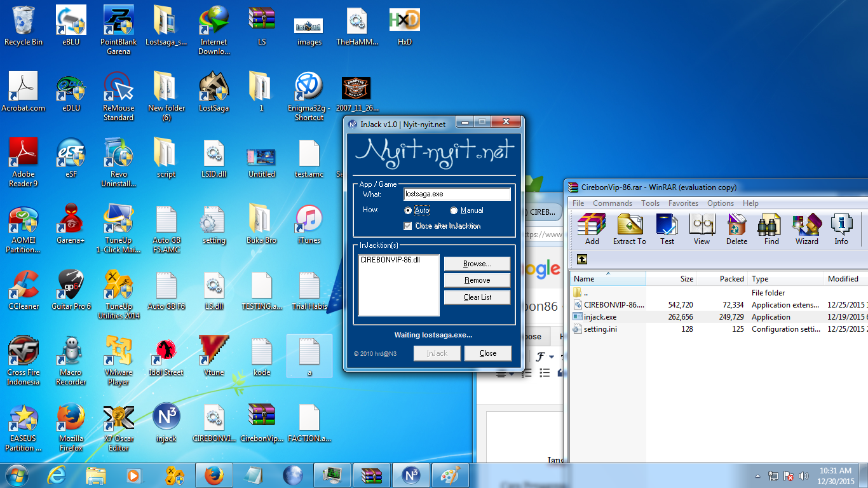Viewport: 868px width, 488px height.
Task: Select the Adobe Reader 9 desktop icon
Action: point(24,163)
